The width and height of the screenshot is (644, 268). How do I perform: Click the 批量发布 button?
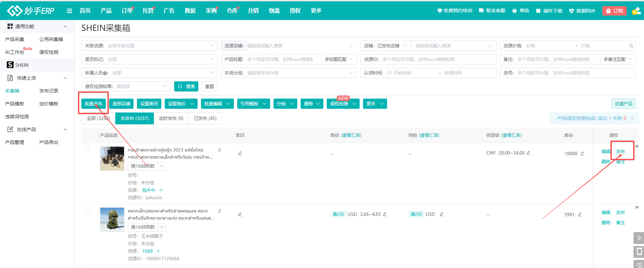tap(94, 104)
